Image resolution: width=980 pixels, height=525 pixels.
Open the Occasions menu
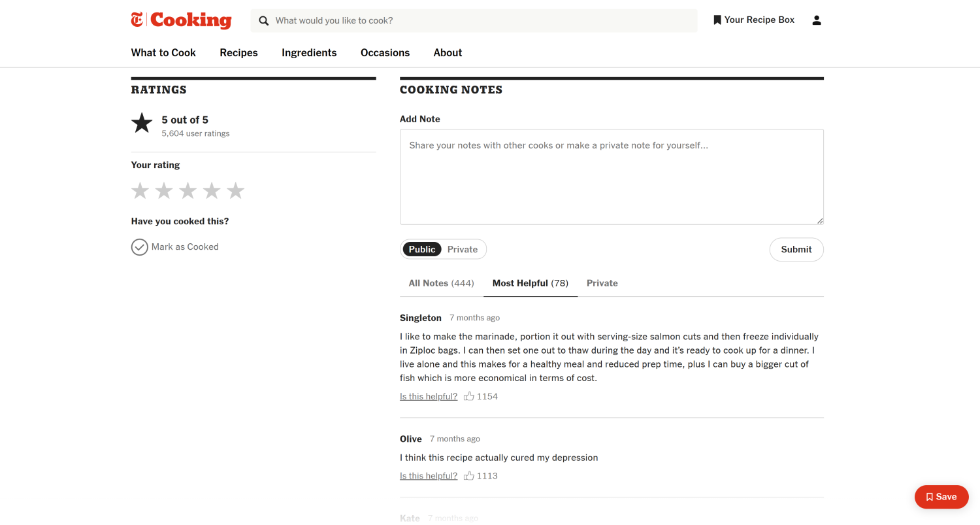point(385,52)
